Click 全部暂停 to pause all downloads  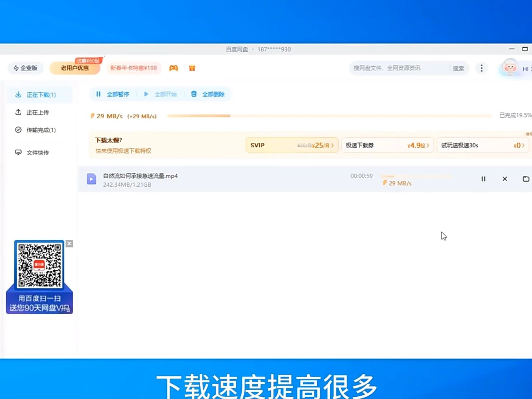pyautogui.click(x=113, y=94)
